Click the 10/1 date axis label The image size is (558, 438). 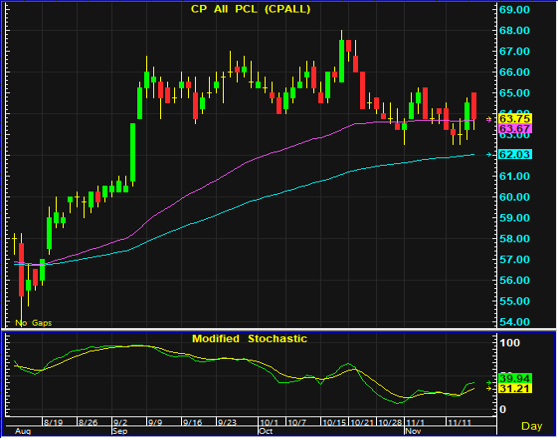click(269, 423)
